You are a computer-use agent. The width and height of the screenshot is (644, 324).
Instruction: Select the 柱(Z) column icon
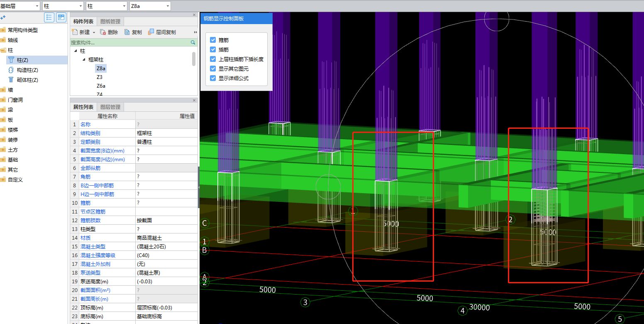[11, 60]
